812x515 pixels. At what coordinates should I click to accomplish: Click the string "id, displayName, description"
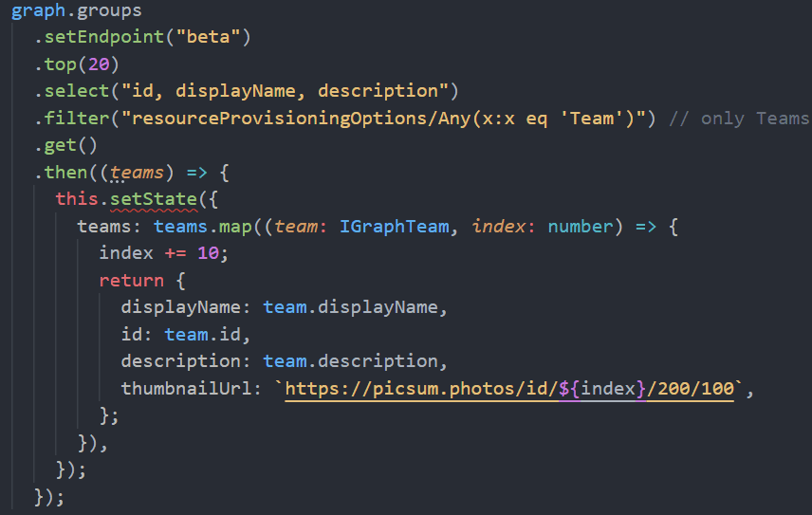(285, 91)
